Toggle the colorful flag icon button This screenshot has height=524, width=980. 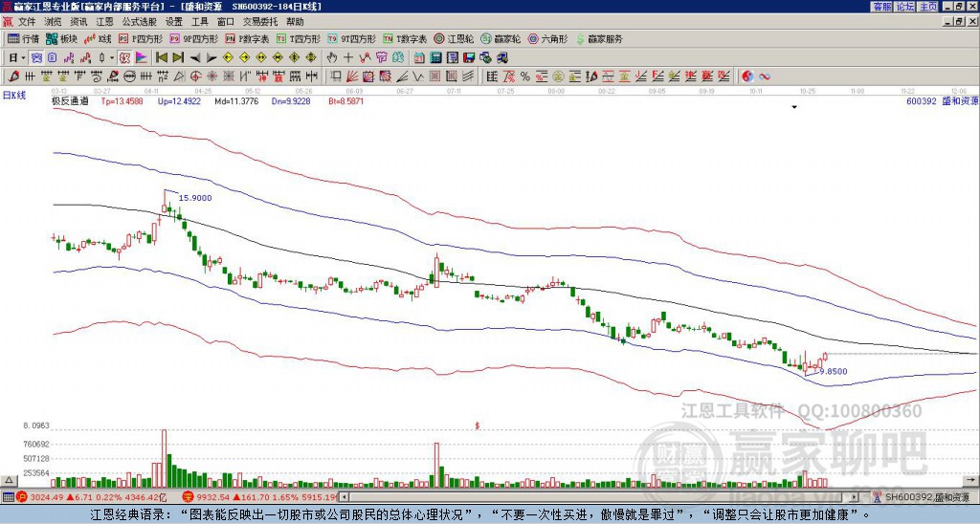(142, 58)
